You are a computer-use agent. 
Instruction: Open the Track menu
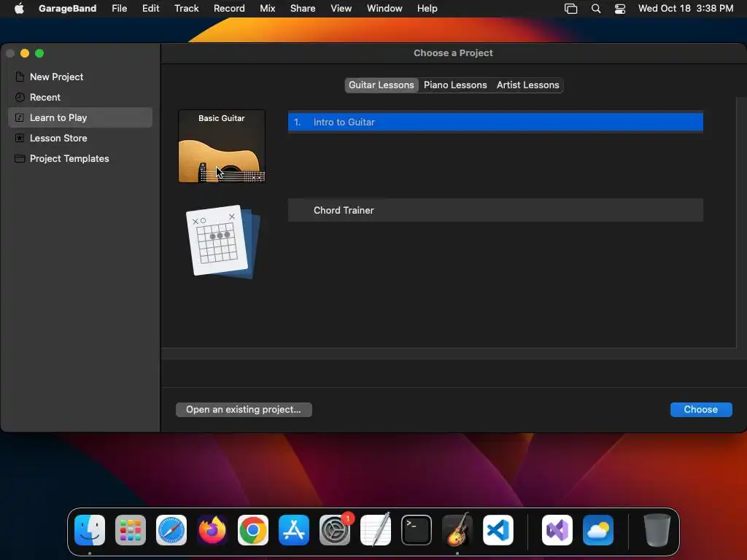click(186, 9)
